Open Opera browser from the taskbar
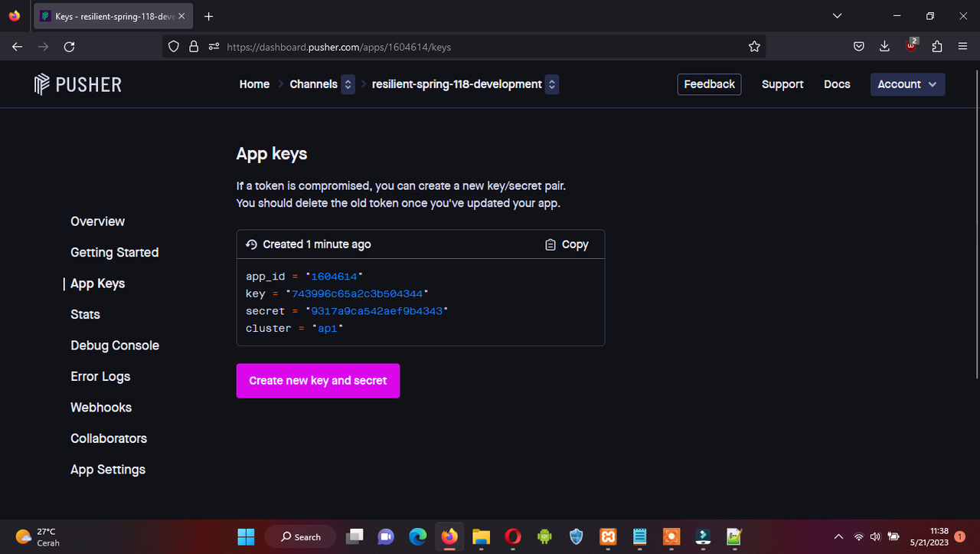 tap(513, 536)
